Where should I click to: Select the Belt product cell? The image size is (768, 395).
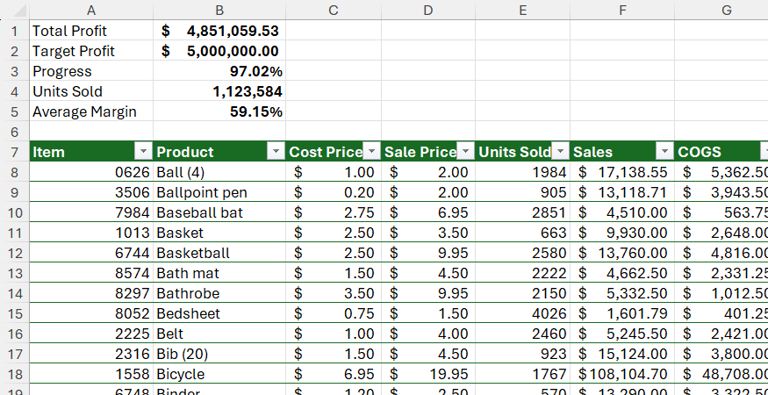coord(219,334)
